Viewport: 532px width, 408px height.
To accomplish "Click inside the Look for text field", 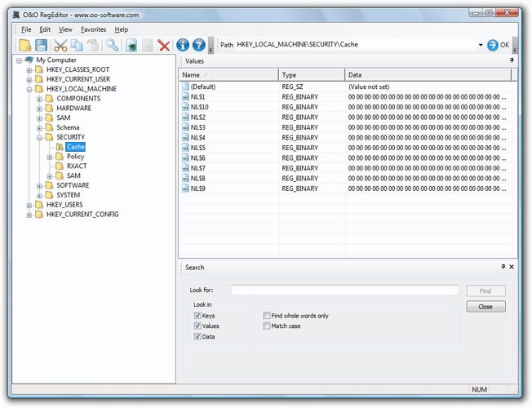I will [x=344, y=290].
